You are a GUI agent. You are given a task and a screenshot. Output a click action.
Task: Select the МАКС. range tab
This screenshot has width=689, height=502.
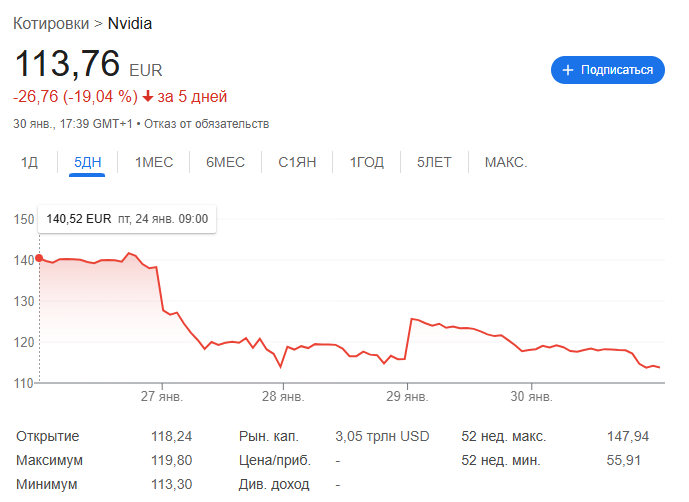coord(506,162)
